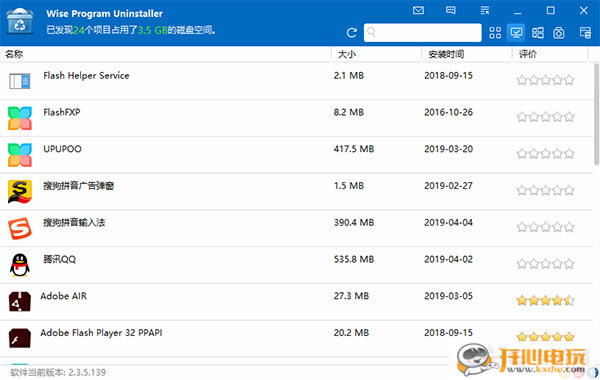
Task: Click the Adobe Flash Player icon
Action: [20, 338]
